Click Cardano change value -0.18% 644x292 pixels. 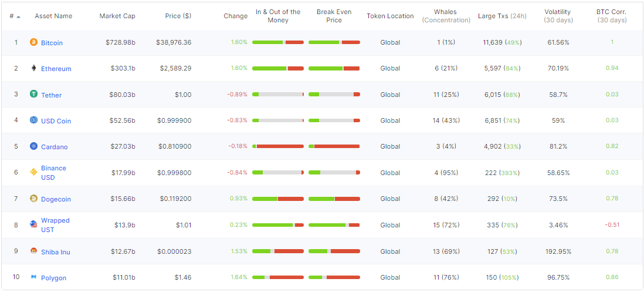click(238, 146)
